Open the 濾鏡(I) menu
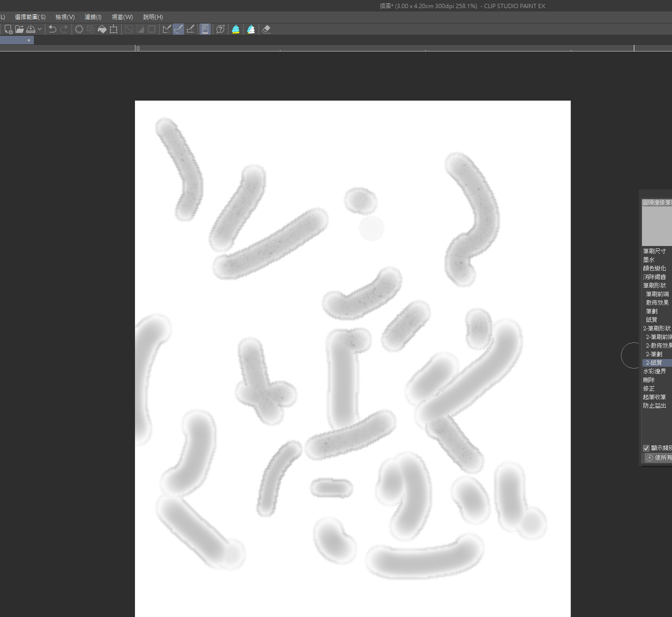This screenshot has height=617, width=672. click(93, 17)
